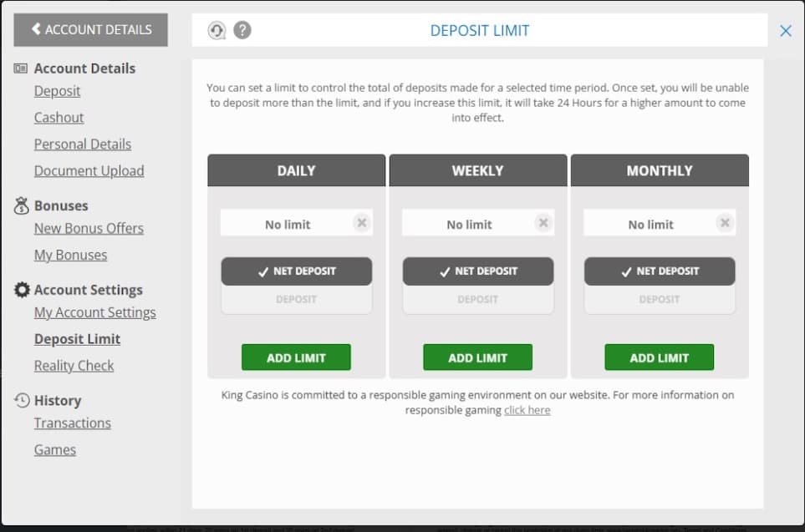This screenshot has width=805, height=532.
Task: Open the Cashout page
Action: [59, 118]
